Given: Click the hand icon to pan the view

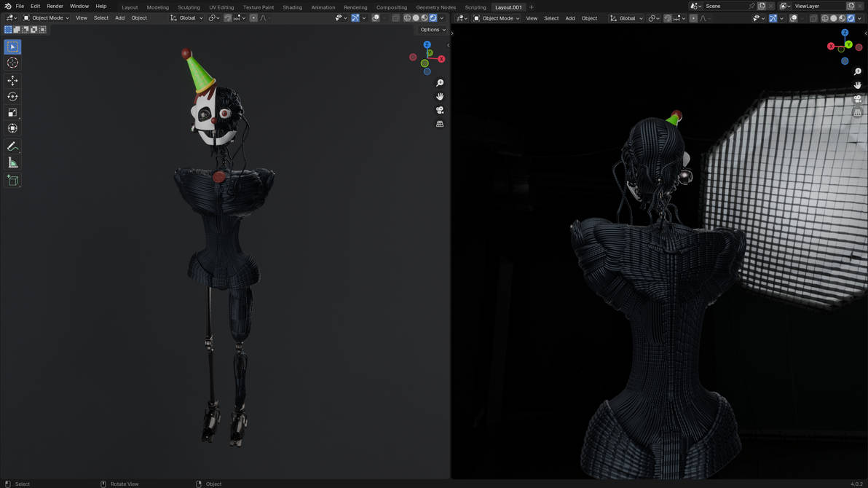Looking at the screenshot, I should point(439,96).
